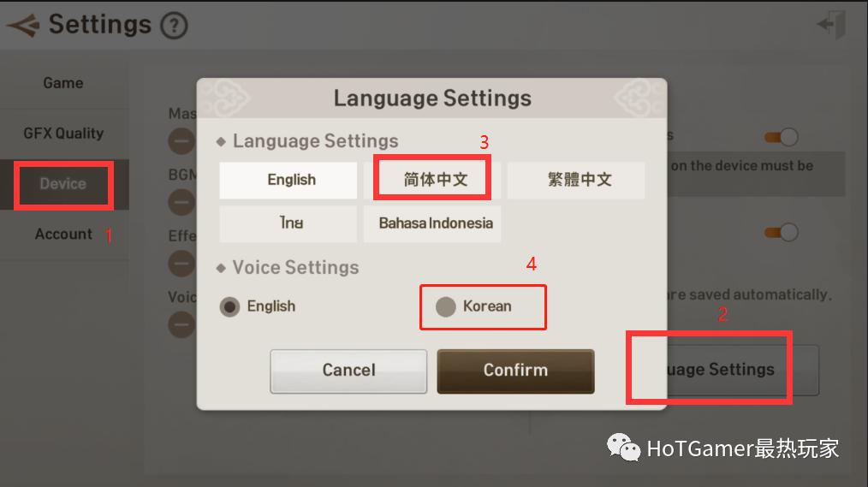Image resolution: width=868 pixels, height=487 pixels.
Task: Click the minus button under Master volume
Action: point(182,142)
